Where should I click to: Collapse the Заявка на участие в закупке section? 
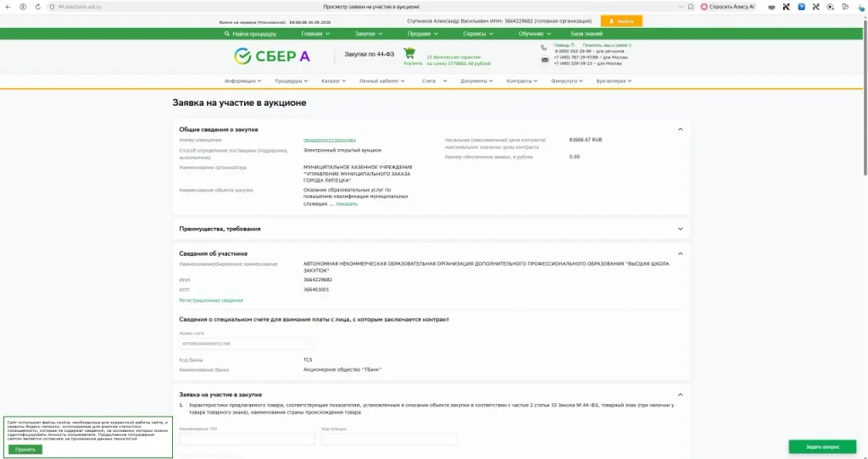681,395
